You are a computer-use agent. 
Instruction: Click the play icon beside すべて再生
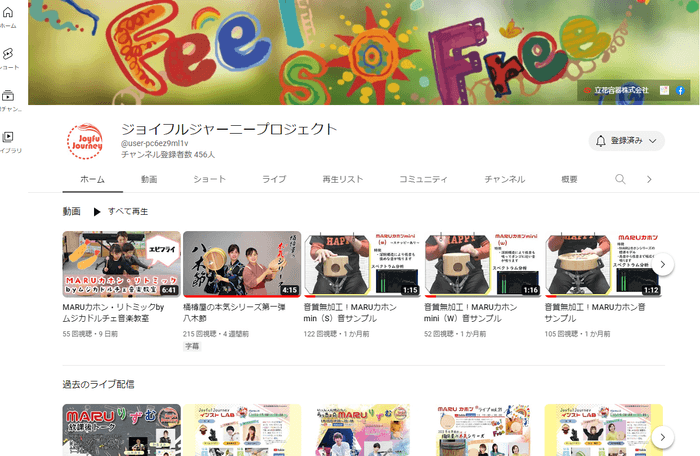pos(97,212)
